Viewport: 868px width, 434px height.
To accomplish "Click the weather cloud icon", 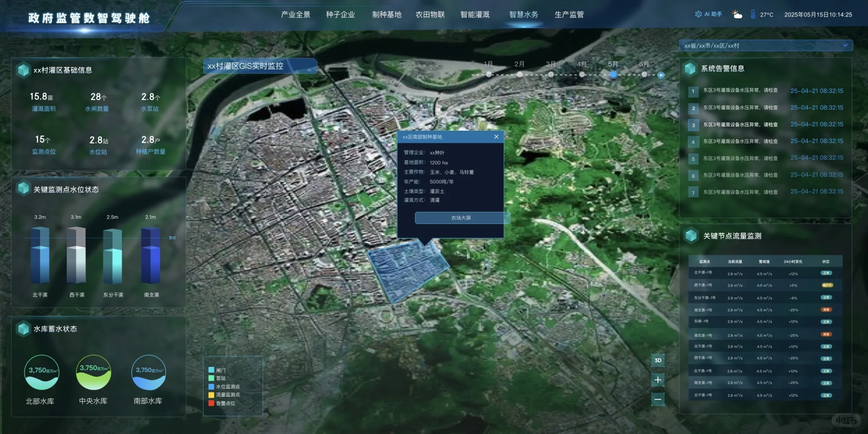I will tap(737, 15).
